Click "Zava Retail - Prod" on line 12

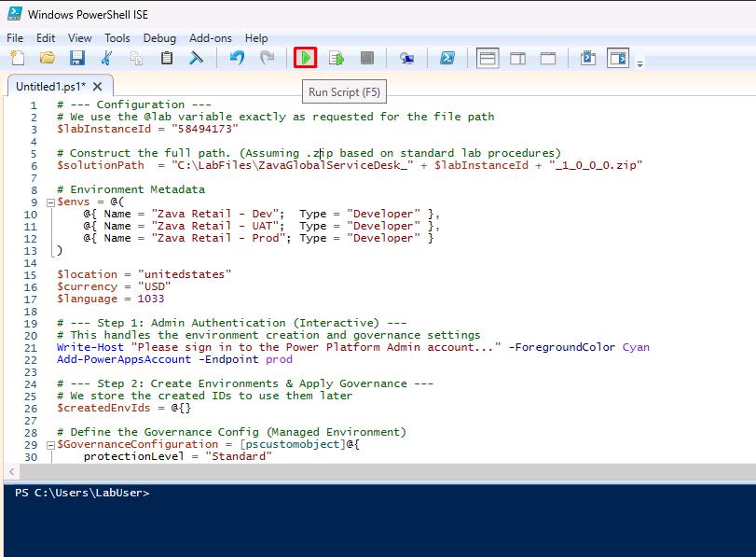(x=218, y=238)
